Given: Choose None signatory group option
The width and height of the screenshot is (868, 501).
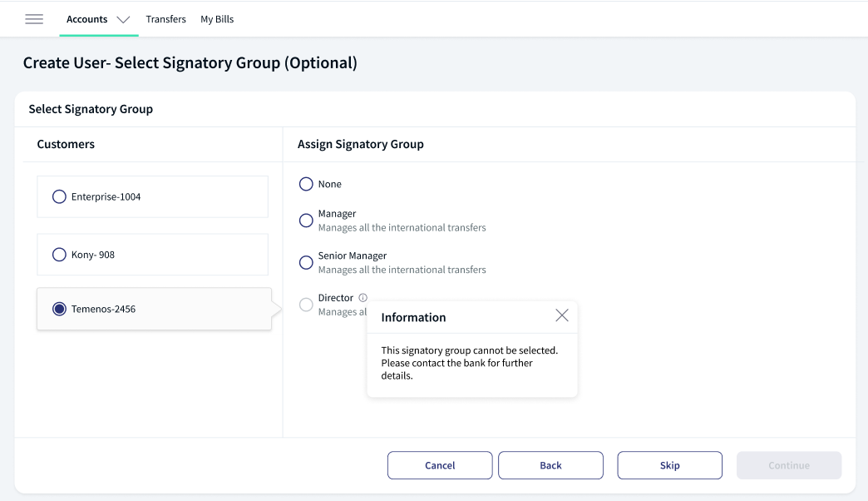Looking at the screenshot, I should [x=306, y=184].
